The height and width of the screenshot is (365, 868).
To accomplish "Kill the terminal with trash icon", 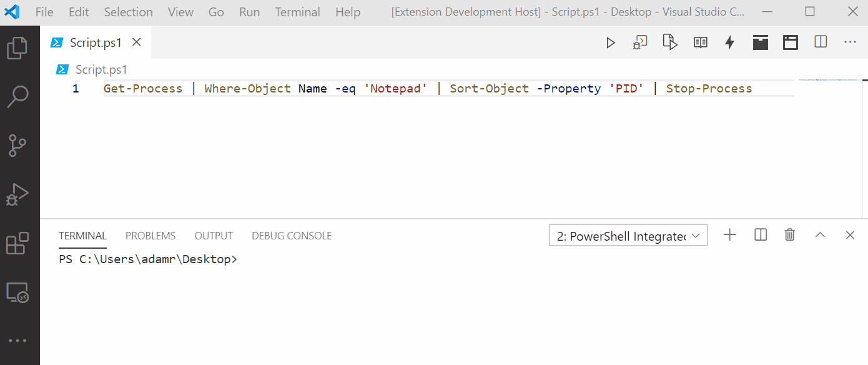I will (790, 235).
